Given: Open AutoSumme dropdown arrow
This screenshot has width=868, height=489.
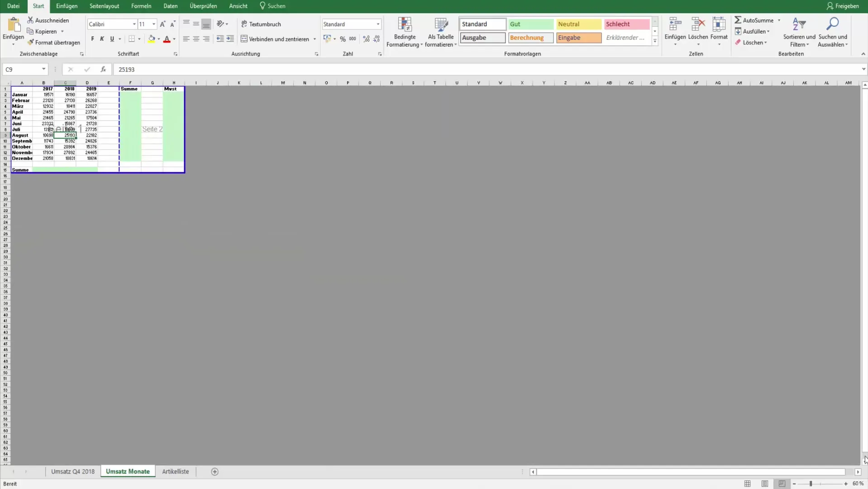Looking at the screenshot, I should (x=779, y=20).
